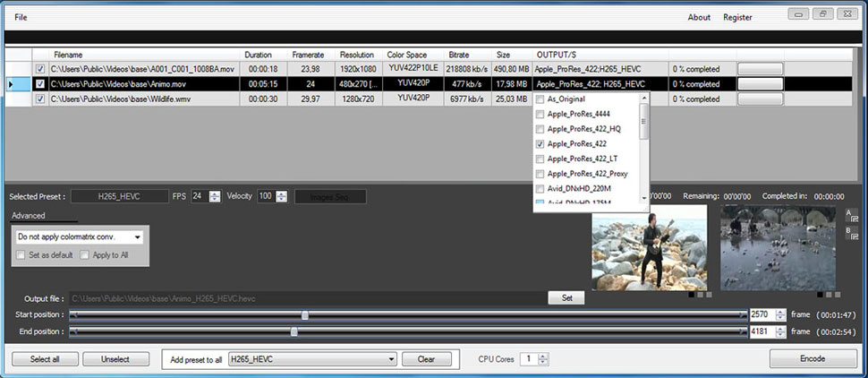Screen dimensions: 868x378
Task: Click the FPS spinner arrows
Action: coord(215,196)
